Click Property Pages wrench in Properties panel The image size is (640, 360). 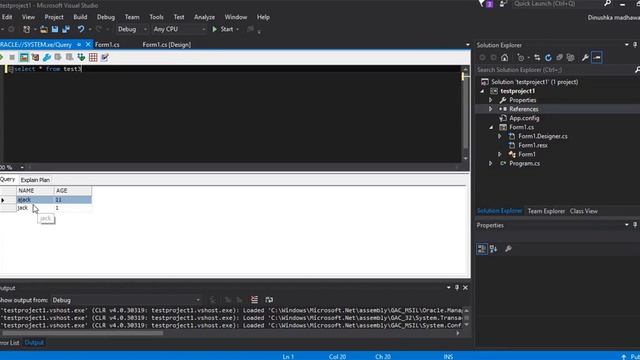point(508,249)
